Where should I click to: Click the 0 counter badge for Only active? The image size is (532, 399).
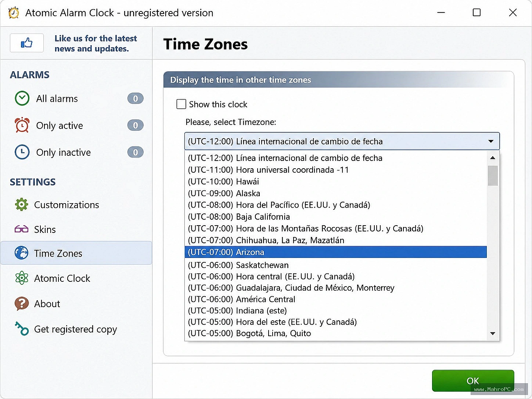coord(135,125)
